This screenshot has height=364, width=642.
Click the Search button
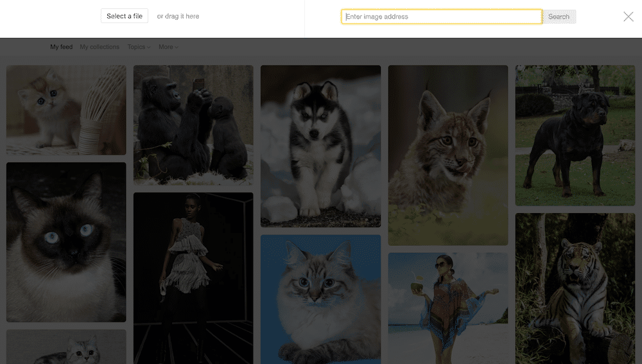pyautogui.click(x=559, y=17)
